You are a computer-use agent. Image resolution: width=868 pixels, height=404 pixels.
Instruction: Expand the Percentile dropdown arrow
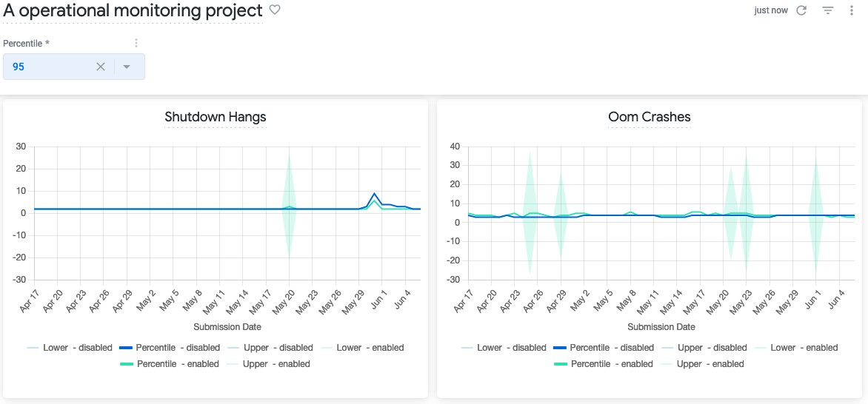(127, 67)
